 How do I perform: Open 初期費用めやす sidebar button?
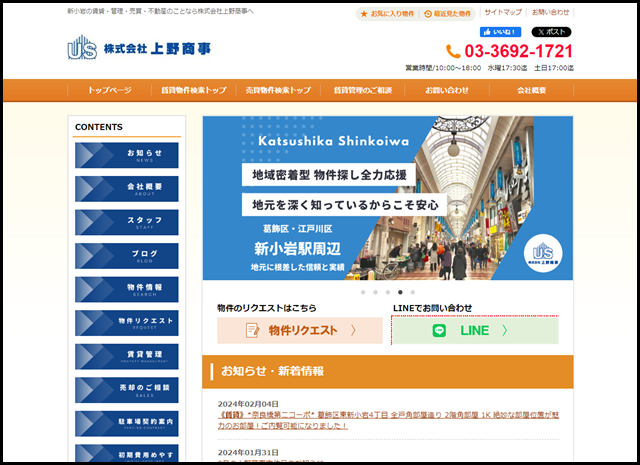pyautogui.click(x=127, y=453)
